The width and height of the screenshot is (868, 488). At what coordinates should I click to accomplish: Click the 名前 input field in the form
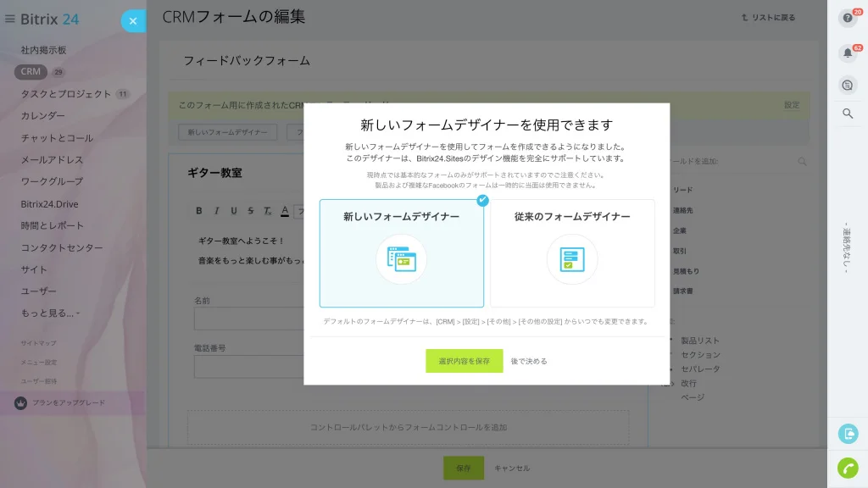tap(249, 319)
